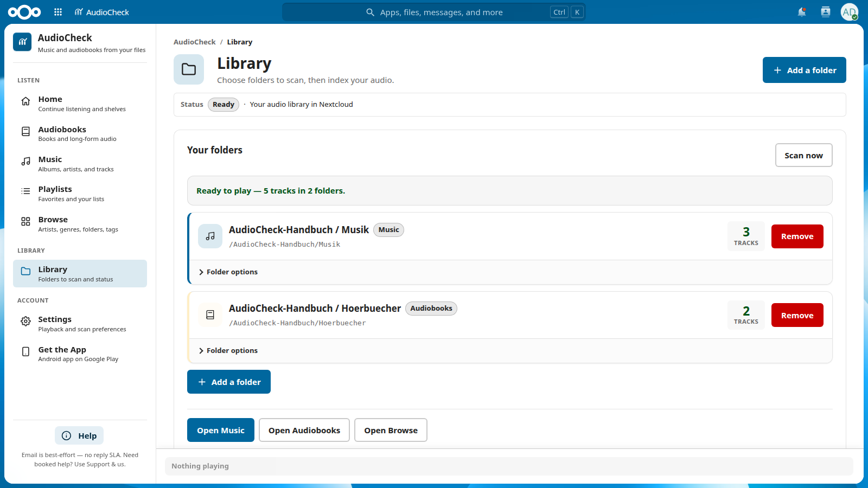
Task: Remove the AudioCheck-Handbuch / Musik folder
Action: (797, 236)
